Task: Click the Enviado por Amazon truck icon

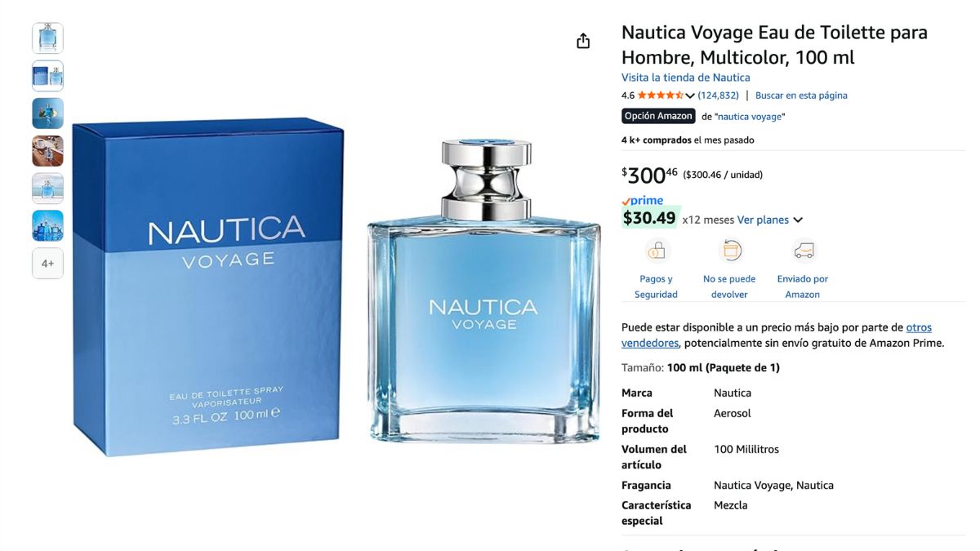Action: (804, 251)
